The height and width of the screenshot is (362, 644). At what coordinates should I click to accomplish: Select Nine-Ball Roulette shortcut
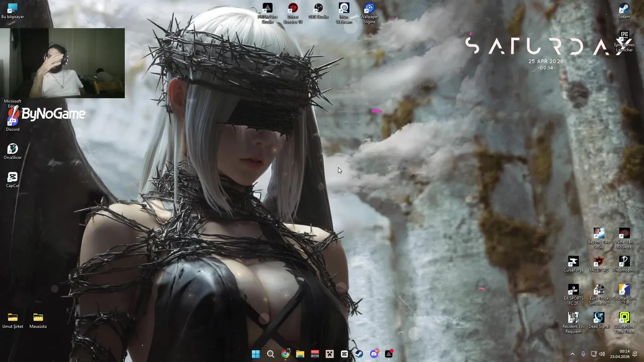pyautogui.click(x=624, y=239)
